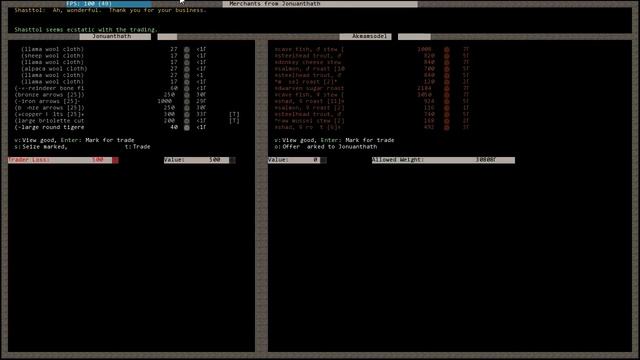This screenshot has height=360, width=640.
Task: Click the coin symbol in the dwarven sugar roast row
Action: pyautogui.click(x=447, y=89)
